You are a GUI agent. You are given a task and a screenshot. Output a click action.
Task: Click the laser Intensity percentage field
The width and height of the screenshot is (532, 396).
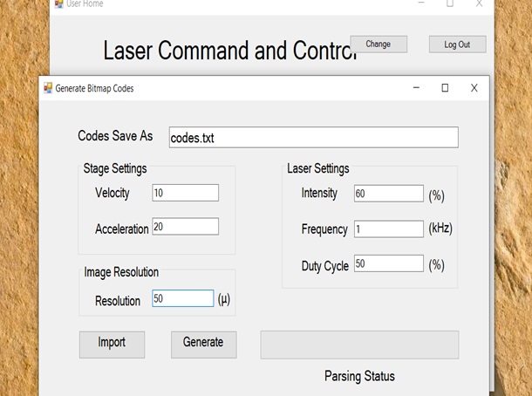(x=388, y=194)
